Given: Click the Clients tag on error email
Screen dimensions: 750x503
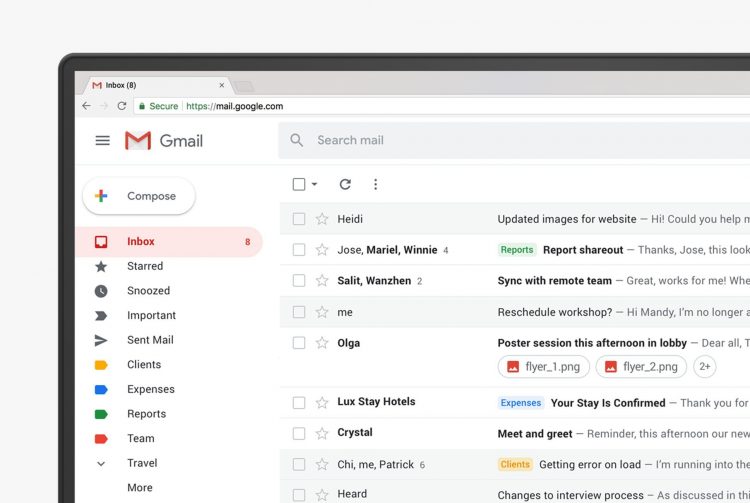Looking at the screenshot, I should click(x=515, y=464).
